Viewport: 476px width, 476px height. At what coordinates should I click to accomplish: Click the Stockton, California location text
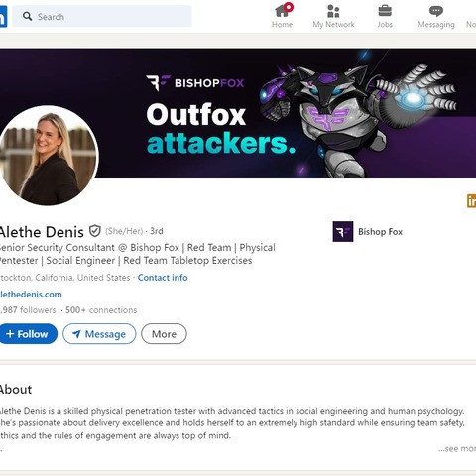[65, 278]
